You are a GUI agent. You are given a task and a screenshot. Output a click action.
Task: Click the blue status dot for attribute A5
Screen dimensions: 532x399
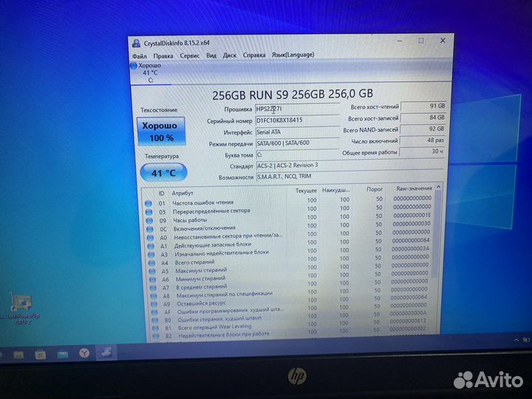[152, 271]
